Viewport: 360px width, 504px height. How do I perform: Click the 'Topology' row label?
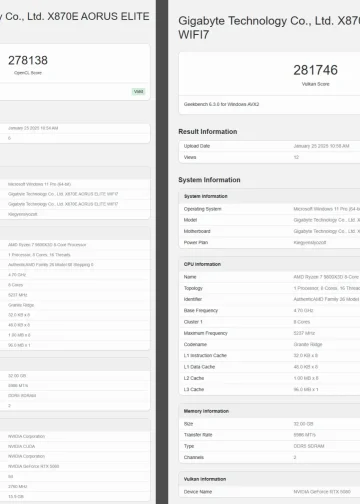193,288
